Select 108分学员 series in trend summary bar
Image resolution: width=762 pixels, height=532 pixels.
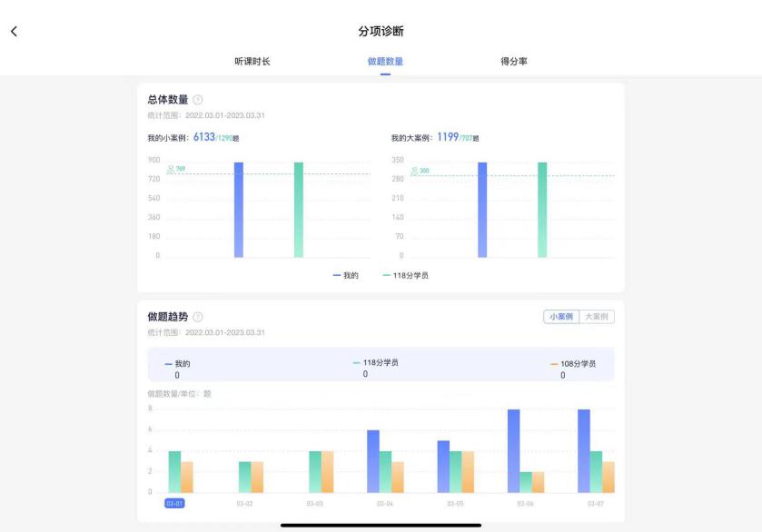coord(572,369)
